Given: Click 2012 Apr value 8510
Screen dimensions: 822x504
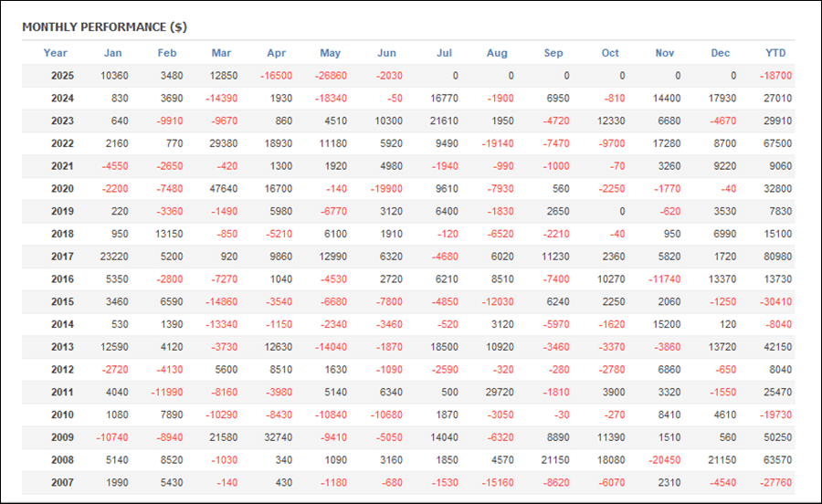Looking at the screenshot, I should (x=281, y=370).
